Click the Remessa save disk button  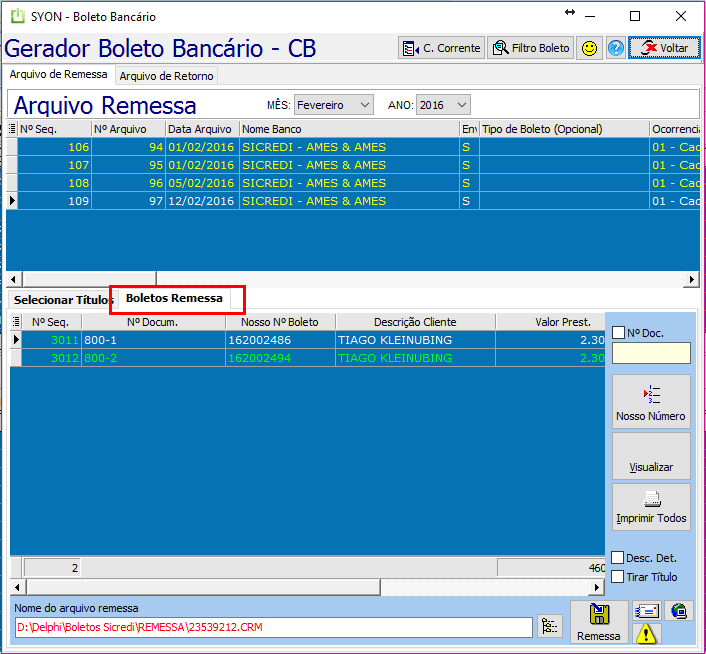(599, 622)
